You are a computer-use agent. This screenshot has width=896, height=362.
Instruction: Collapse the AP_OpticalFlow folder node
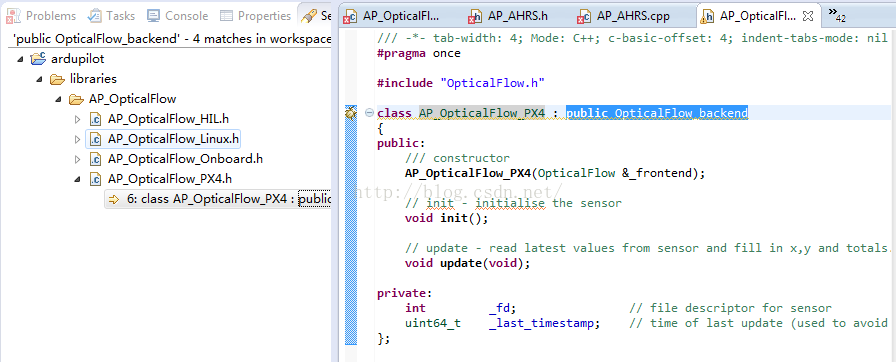58,99
